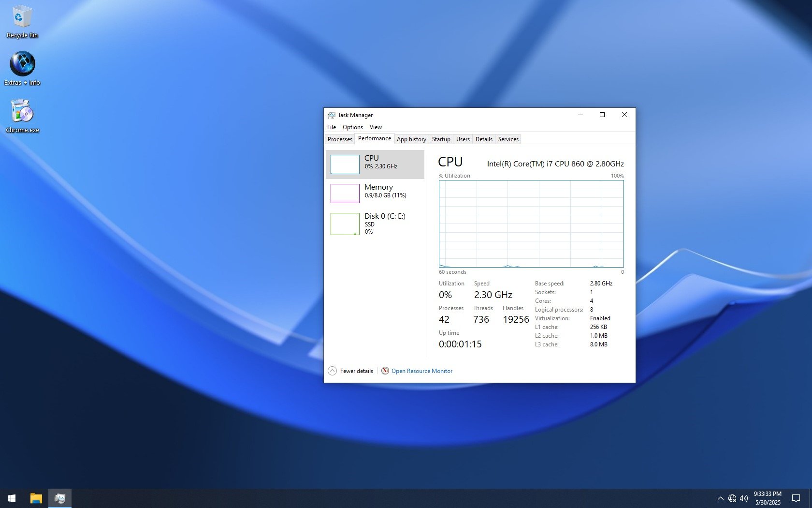812x508 pixels.
Task: Click the Windows Start button
Action: click(12, 498)
